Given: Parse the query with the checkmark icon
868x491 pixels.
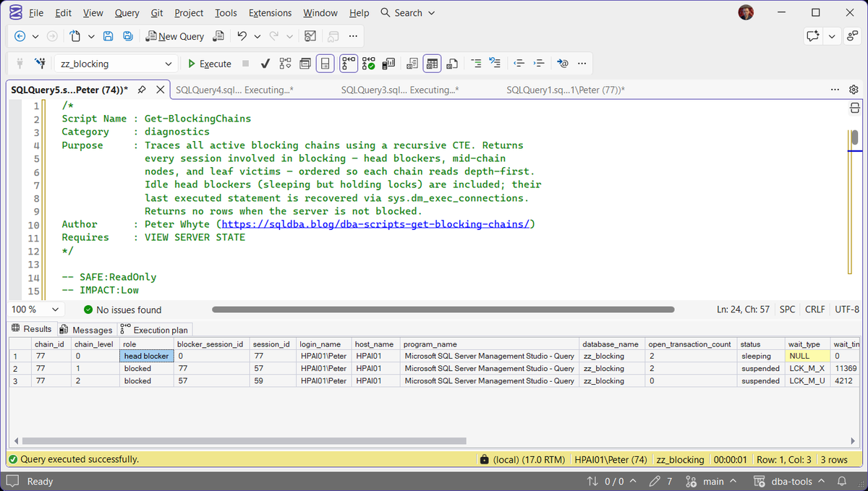Looking at the screenshot, I should (x=265, y=64).
